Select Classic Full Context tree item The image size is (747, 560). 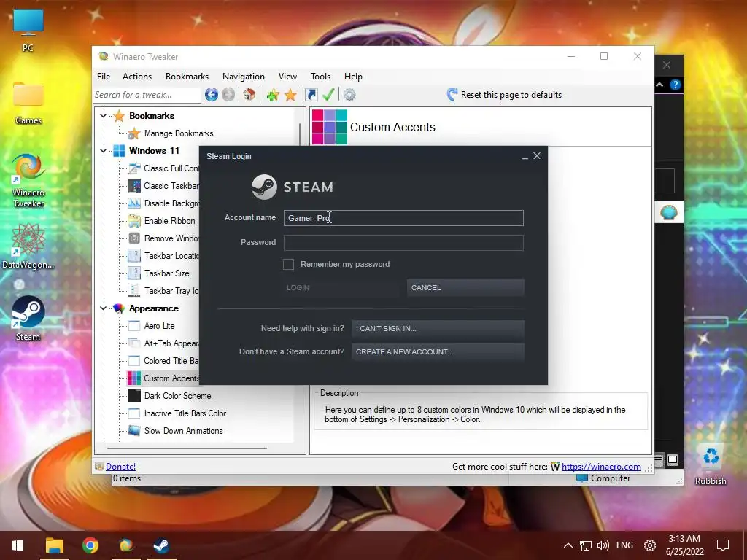tap(171, 168)
